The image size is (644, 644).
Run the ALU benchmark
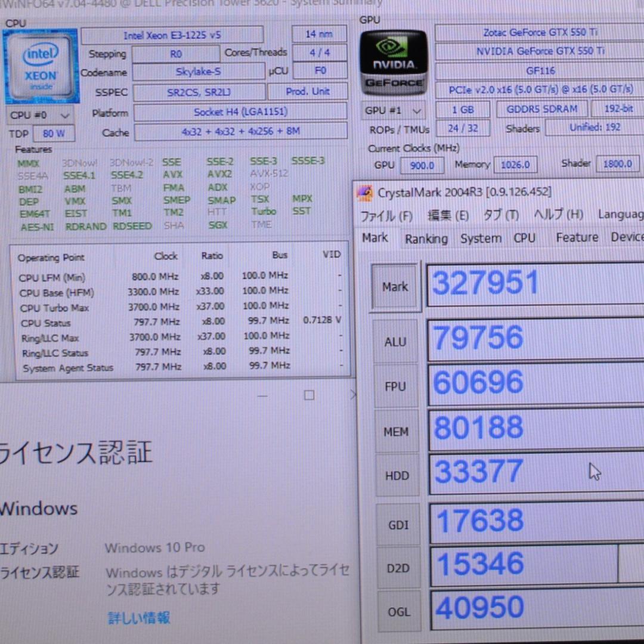click(395, 341)
